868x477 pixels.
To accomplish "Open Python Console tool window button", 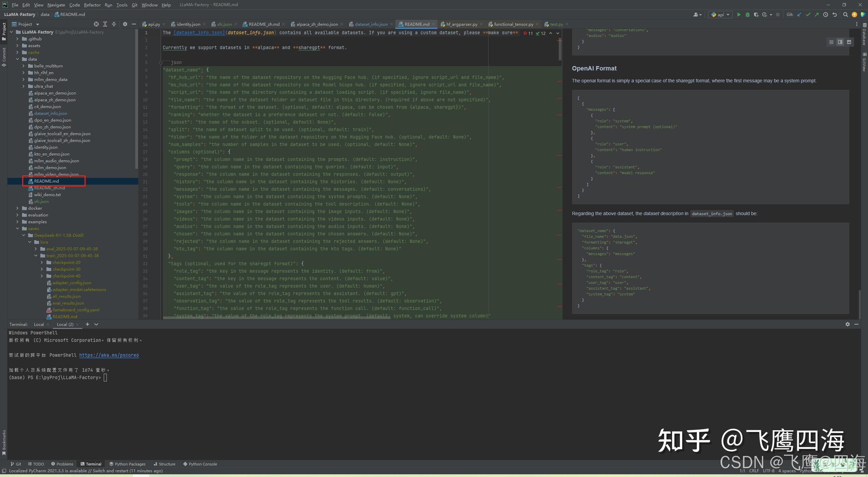I will (x=200, y=464).
